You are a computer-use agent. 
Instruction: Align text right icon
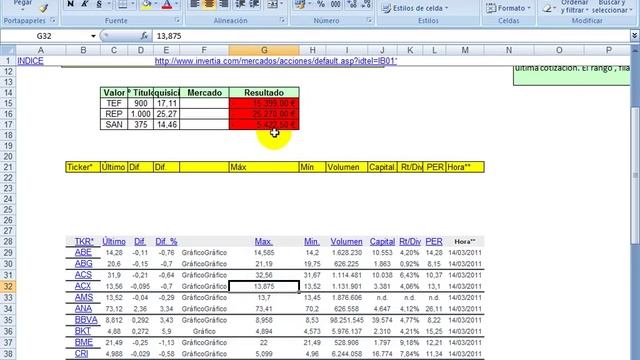(224, 4)
